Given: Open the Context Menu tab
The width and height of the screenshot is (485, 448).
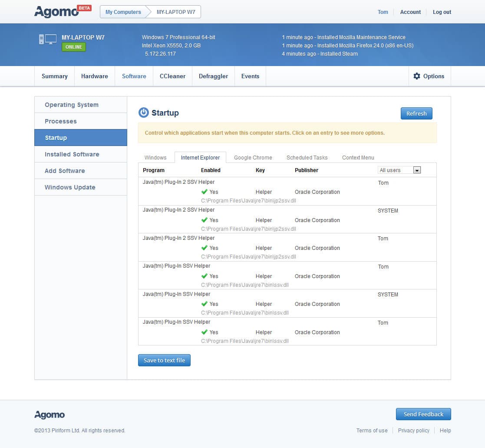Looking at the screenshot, I should tap(358, 158).
